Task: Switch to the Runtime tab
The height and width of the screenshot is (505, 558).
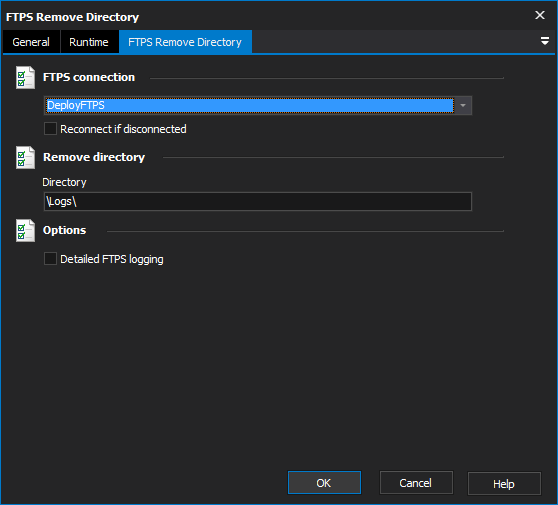Action: [x=89, y=42]
